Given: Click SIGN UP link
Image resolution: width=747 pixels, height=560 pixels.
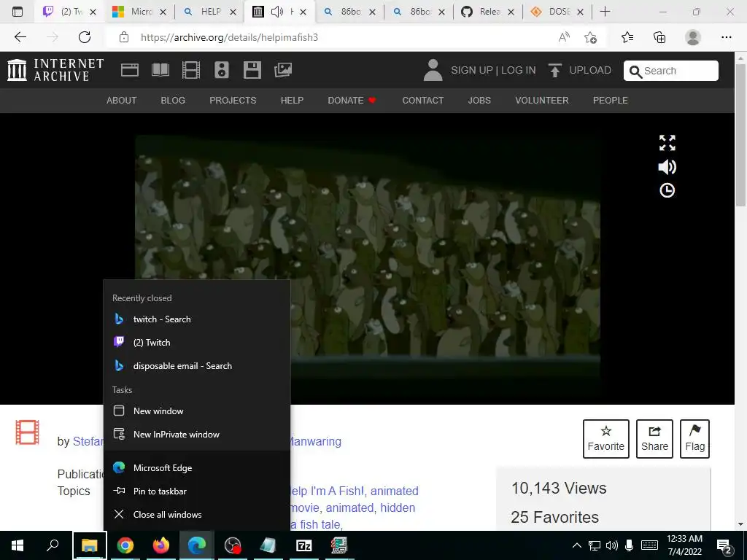Looking at the screenshot, I should 472,70.
